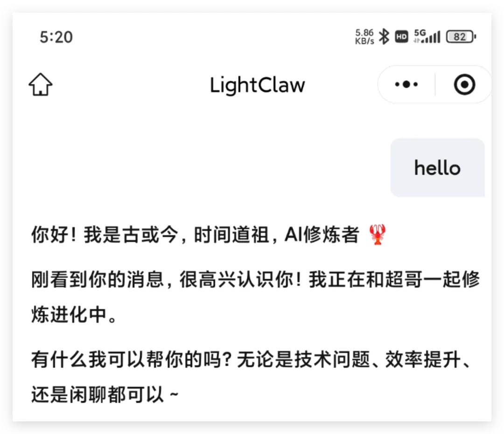Tap the greeting line 你好！我是古或今

click(105, 234)
